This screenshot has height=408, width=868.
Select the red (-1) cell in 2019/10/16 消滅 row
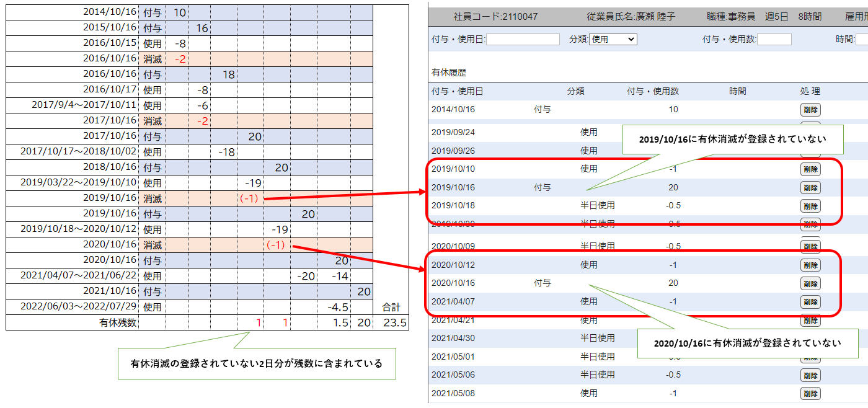249,198
